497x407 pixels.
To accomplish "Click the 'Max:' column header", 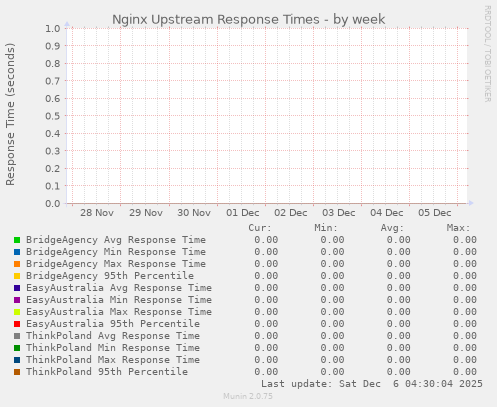I will 458,228.
